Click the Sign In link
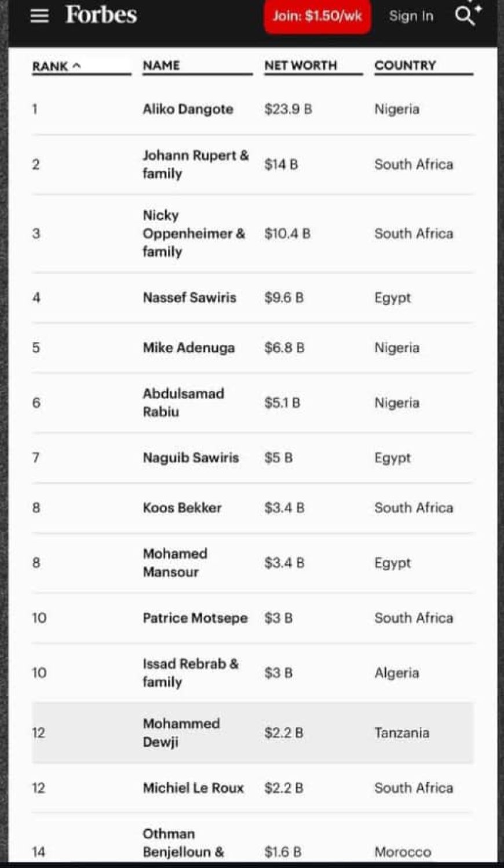Viewport: 504px width, 868px height. point(411,16)
